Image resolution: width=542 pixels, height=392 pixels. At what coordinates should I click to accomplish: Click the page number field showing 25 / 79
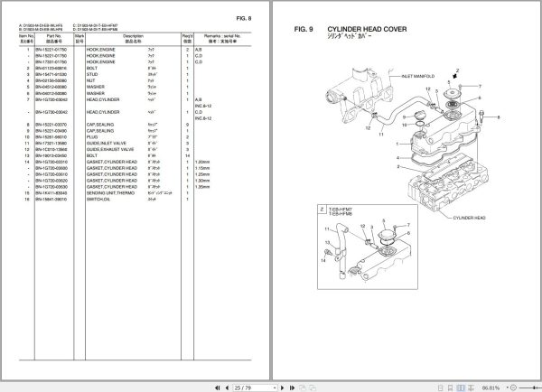pyautogui.click(x=253, y=387)
